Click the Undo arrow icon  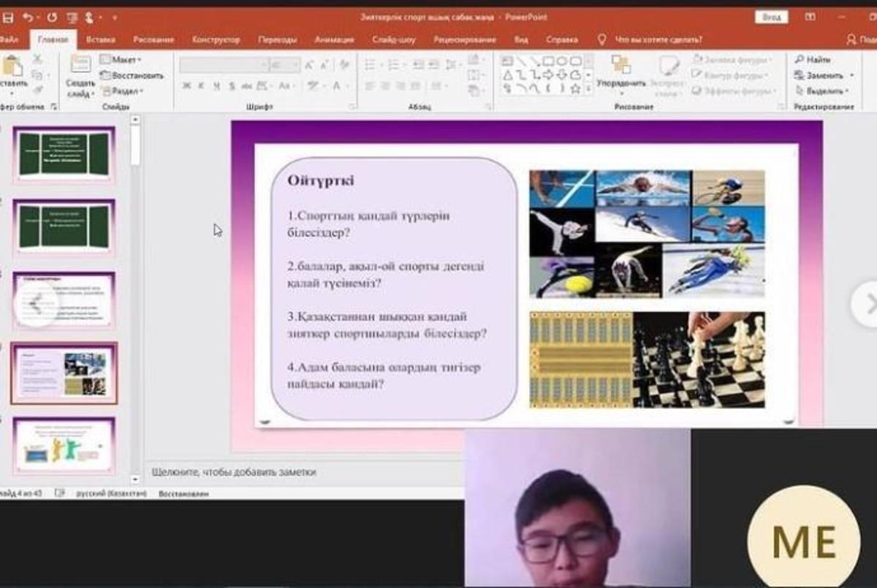tap(28, 16)
